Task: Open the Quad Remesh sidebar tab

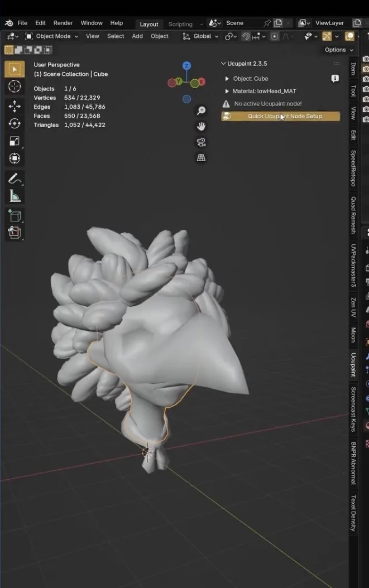Action: pyautogui.click(x=353, y=215)
